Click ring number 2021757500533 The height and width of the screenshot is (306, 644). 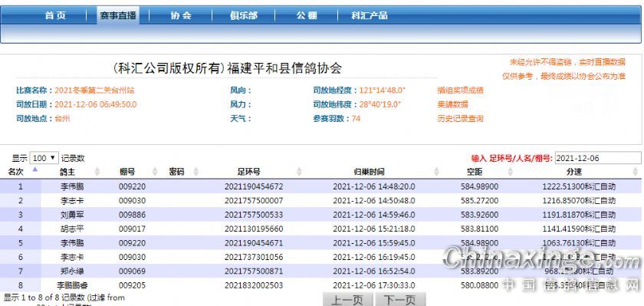[x=254, y=215]
